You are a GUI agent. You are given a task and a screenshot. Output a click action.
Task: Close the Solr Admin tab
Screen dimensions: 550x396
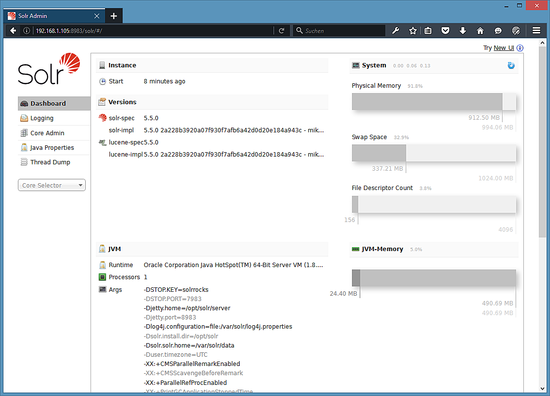point(97,16)
